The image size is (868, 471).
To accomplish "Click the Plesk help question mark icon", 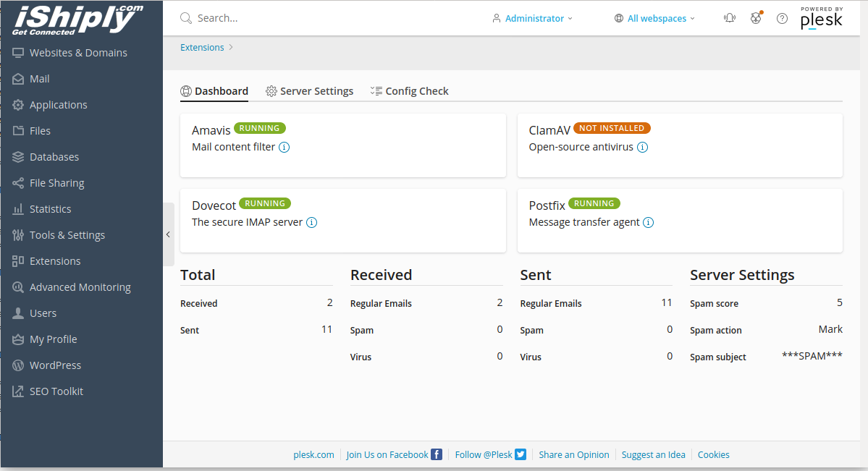I will coord(781,18).
